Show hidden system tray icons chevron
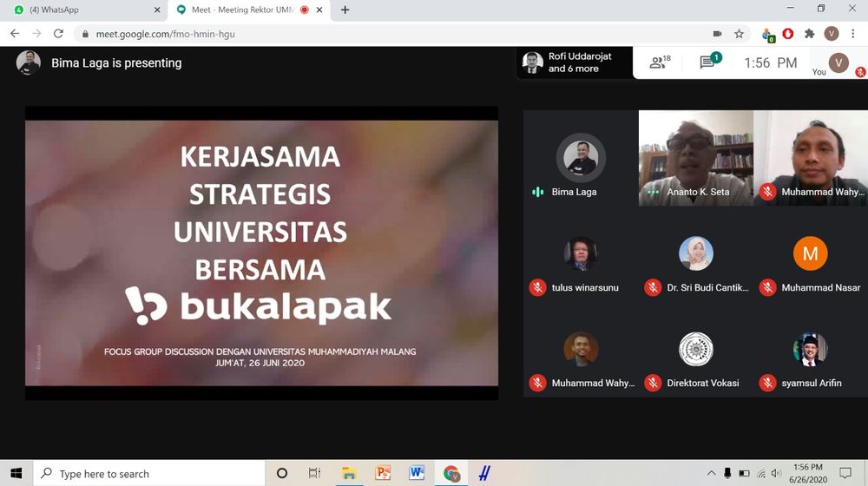 tap(712, 473)
